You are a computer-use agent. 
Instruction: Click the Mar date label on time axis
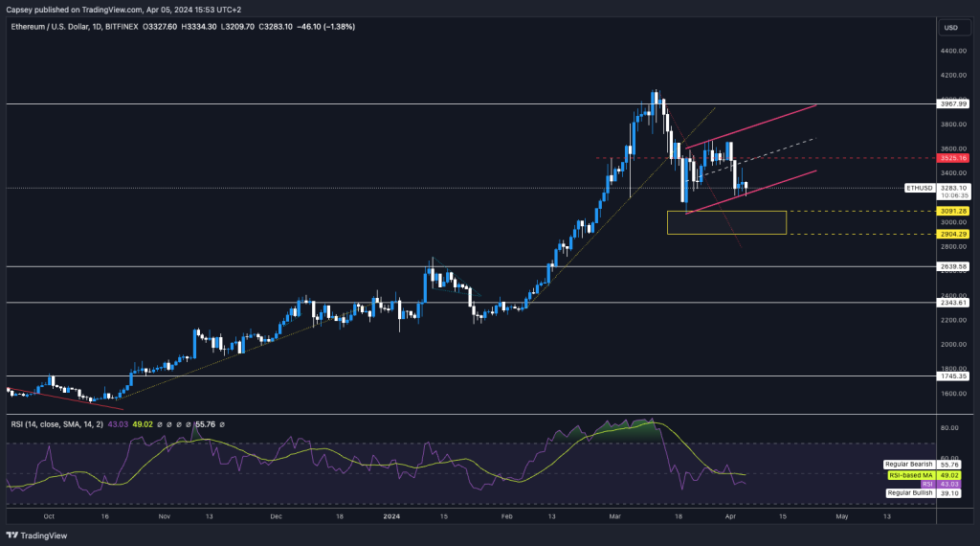(x=615, y=516)
